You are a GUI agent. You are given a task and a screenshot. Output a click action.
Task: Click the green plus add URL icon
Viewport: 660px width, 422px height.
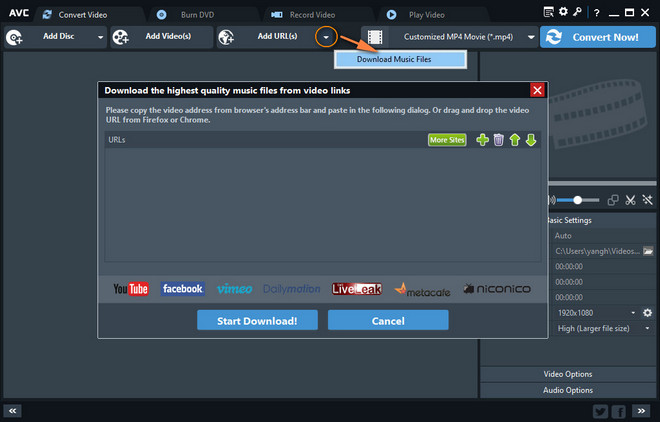[x=482, y=140]
